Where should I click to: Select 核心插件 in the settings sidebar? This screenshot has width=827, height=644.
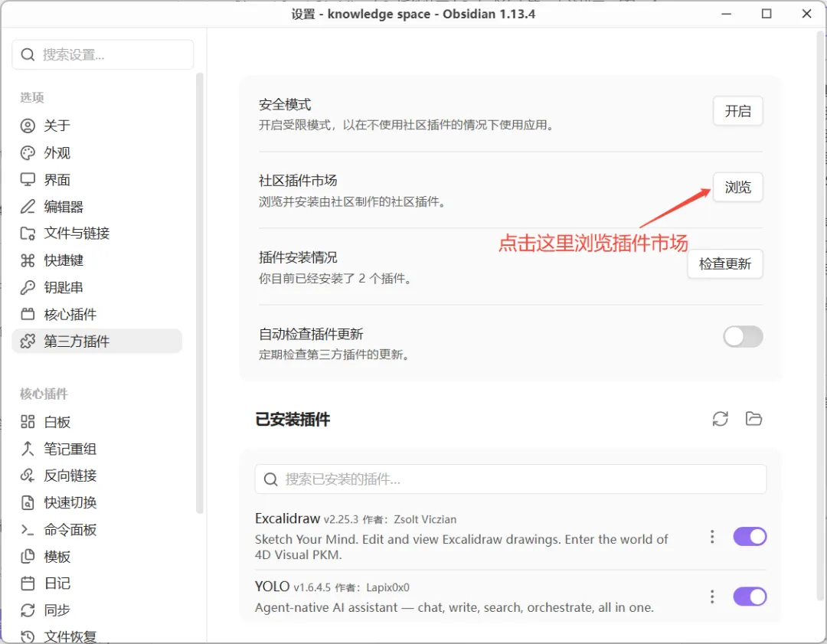(96, 315)
